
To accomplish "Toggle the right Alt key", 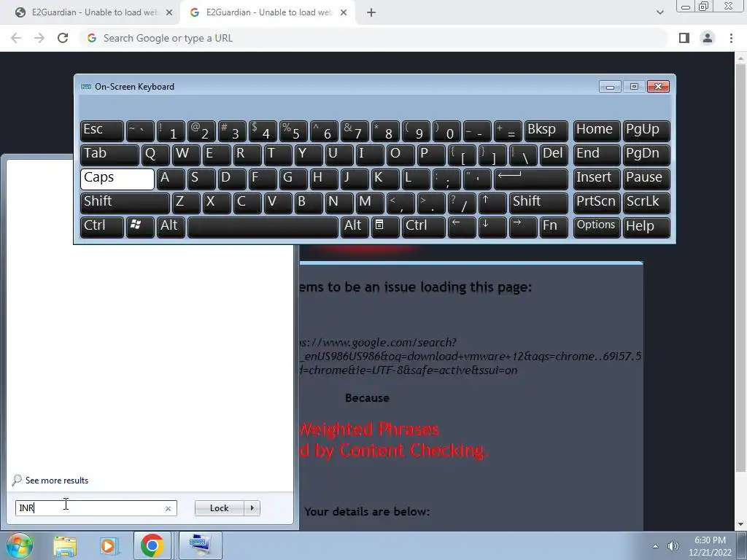I will point(355,227).
